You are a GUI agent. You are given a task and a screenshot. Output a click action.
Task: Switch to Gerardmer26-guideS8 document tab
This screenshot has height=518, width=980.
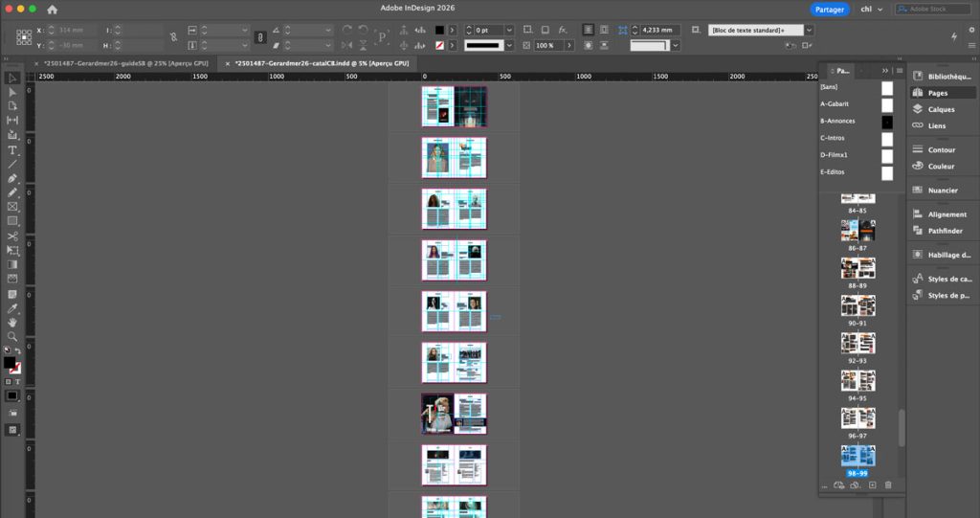coord(125,63)
